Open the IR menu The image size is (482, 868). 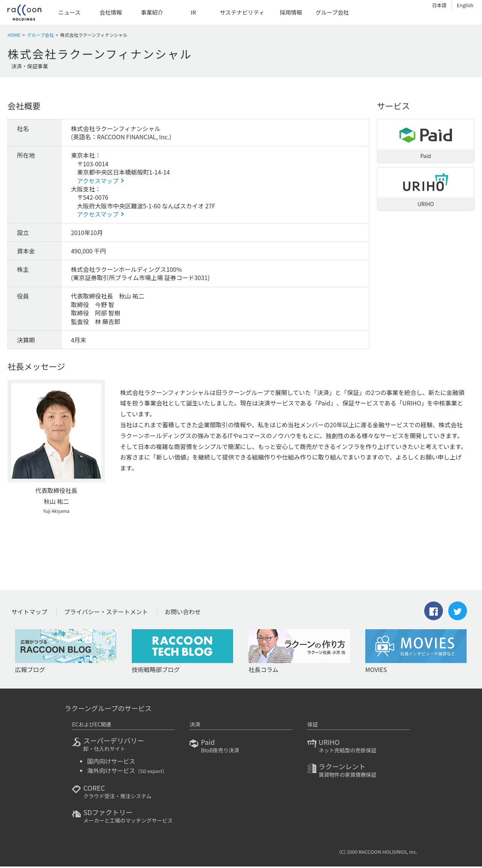click(193, 12)
